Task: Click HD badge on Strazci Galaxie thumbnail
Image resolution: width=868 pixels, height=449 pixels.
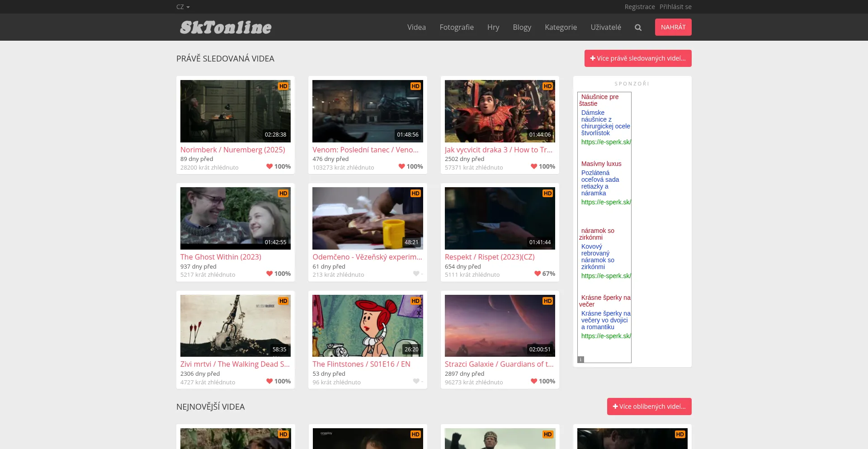Action: point(548,301)
